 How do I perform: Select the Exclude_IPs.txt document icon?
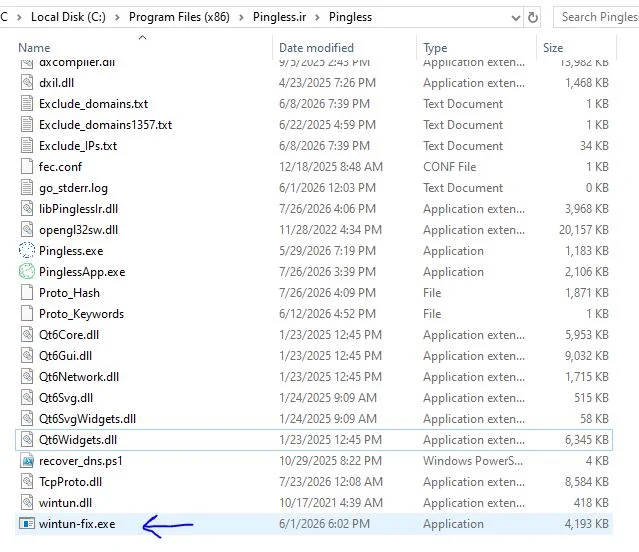tap(27, 146)
